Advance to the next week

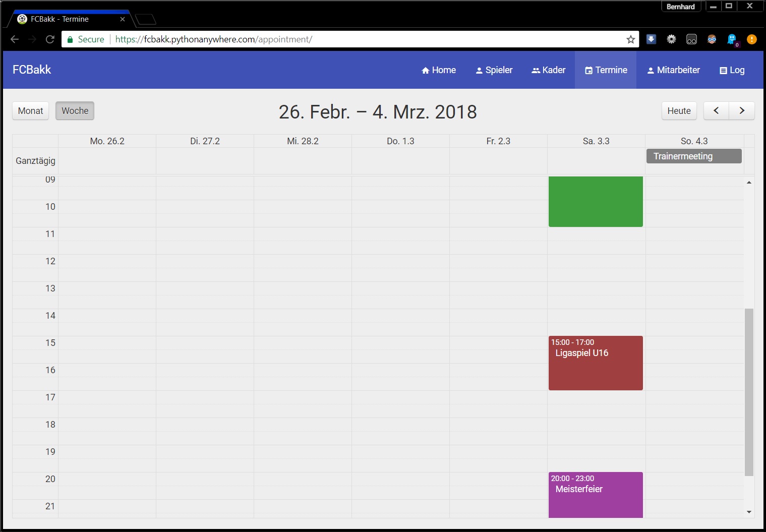coord(742,111)
